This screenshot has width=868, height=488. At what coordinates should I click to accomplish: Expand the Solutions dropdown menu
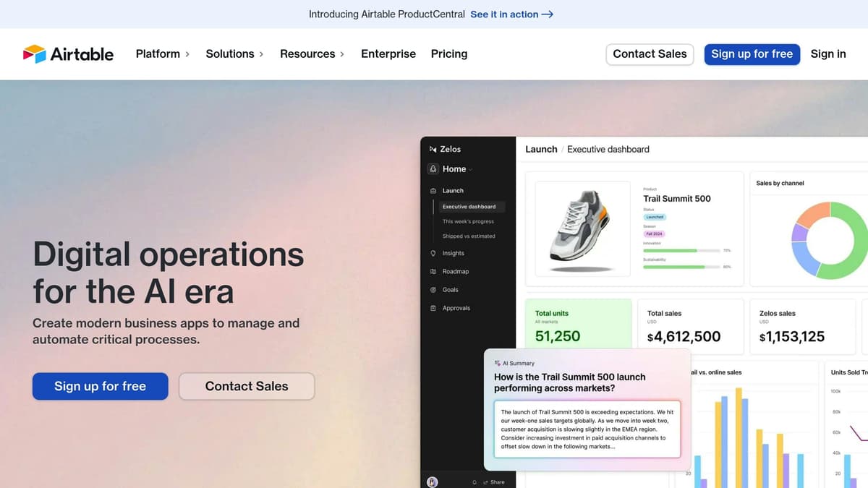234,53
